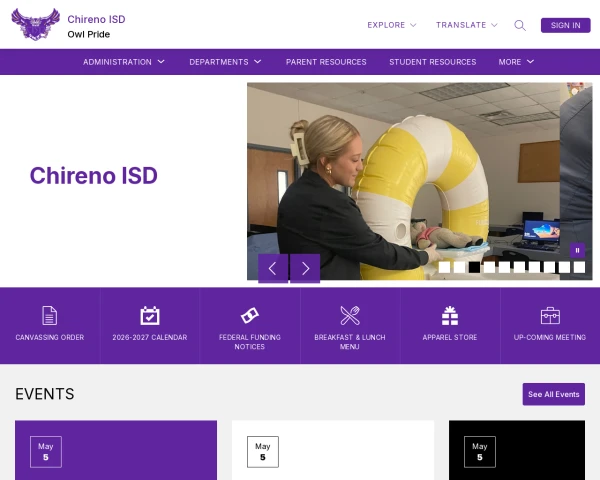
Task: Open the Up-Coming Meeting briefcase icon
Action: tap(550, 315)
